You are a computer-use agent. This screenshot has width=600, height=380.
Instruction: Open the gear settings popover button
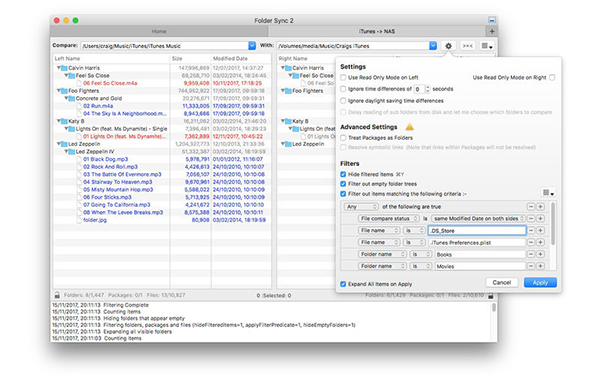(448, 46)
